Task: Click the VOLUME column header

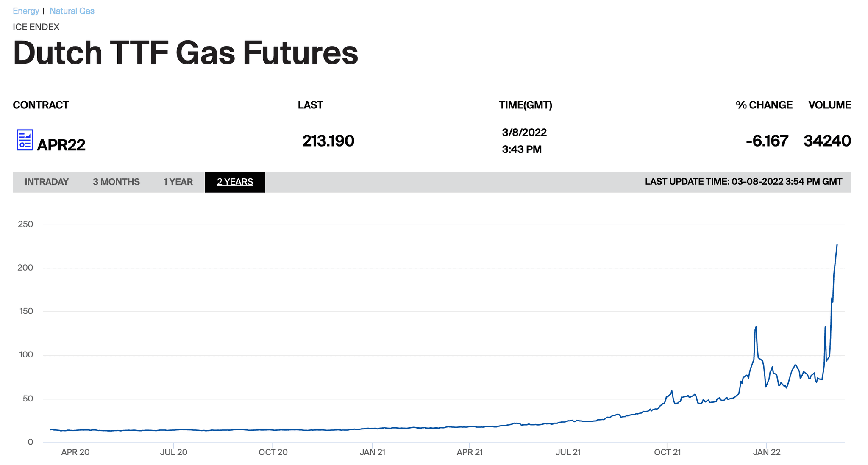Action: [829, 105]
